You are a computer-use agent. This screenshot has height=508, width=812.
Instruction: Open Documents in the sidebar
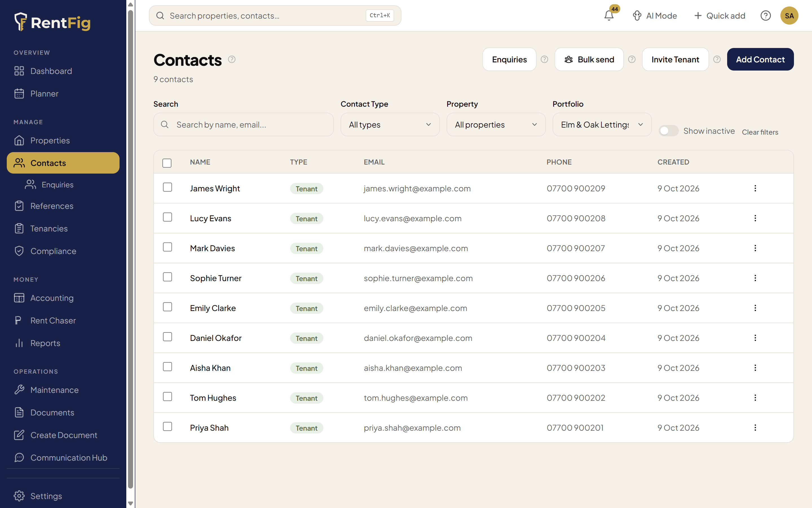pyautogui.click(x=63, y=413)
